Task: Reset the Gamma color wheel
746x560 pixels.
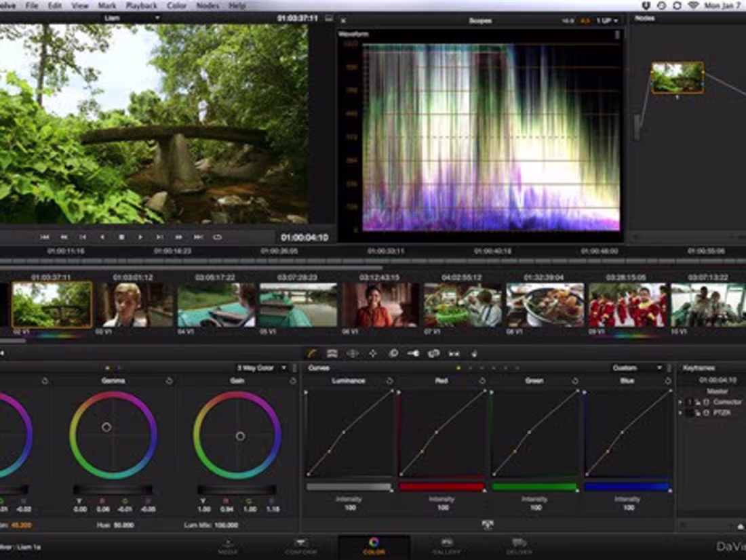Action: [169, 381]
